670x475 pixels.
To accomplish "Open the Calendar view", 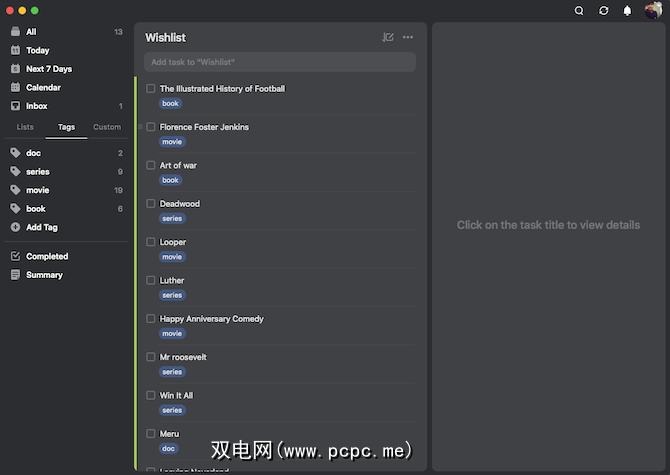I will point(43,87).
